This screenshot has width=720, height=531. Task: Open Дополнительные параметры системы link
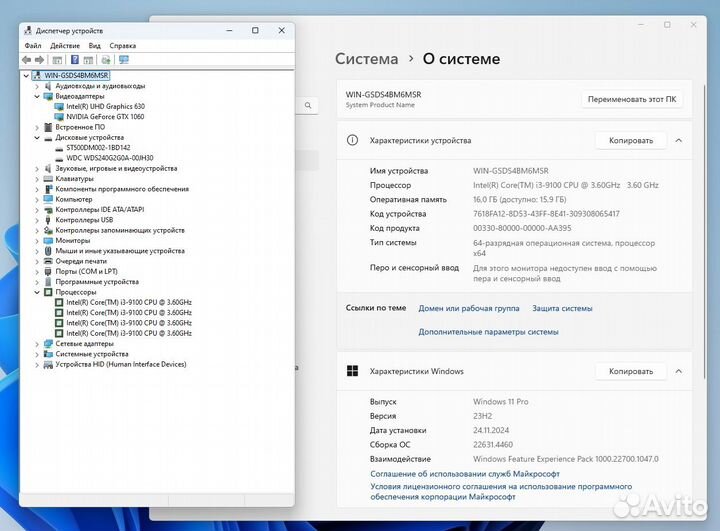(x=489, y=332)
